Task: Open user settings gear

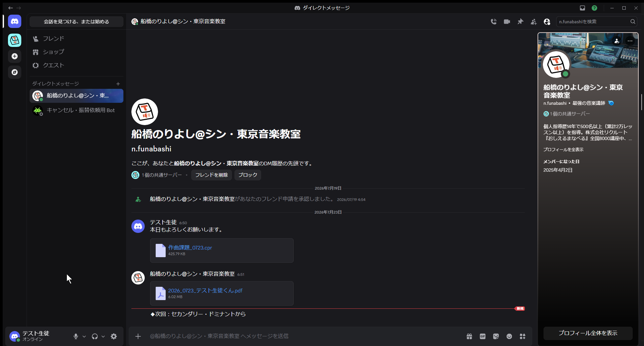Action: tap(114, 336)
